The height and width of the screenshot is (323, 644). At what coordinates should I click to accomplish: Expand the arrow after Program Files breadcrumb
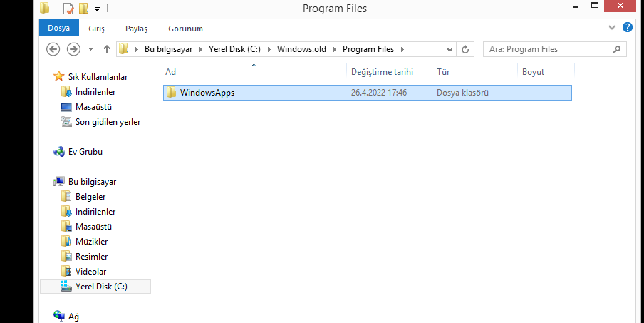click(x=402, y=49)
